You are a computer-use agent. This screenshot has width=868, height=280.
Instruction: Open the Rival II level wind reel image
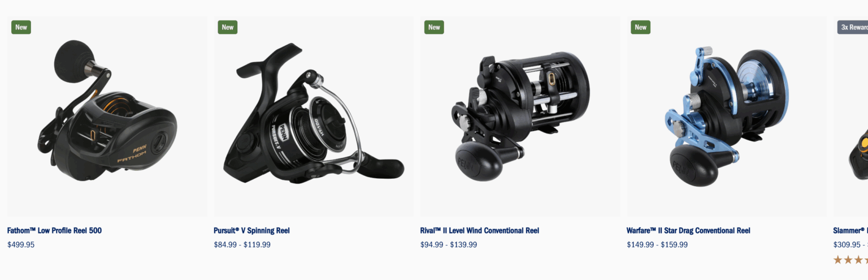tap(520, 116)
